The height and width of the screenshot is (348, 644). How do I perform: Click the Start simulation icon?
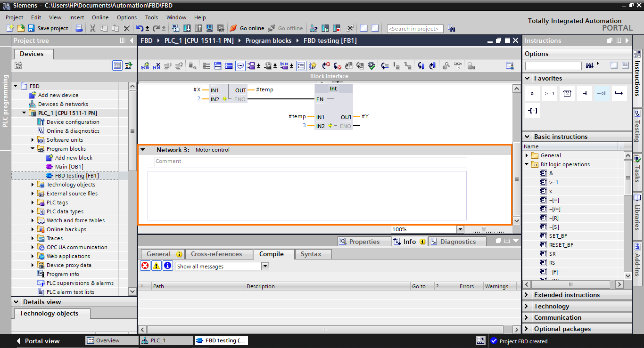coord(209,28)
